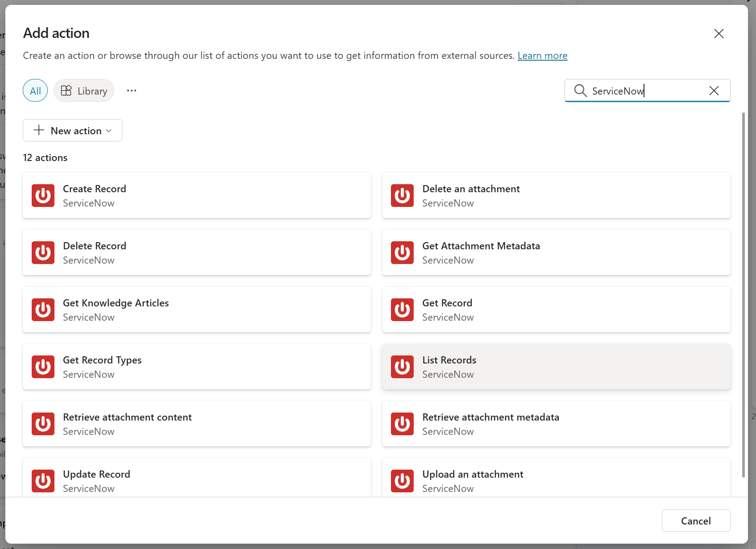
Task: Pick the Get Record action title
Action: pyautogui.click(x=447, y=303)
